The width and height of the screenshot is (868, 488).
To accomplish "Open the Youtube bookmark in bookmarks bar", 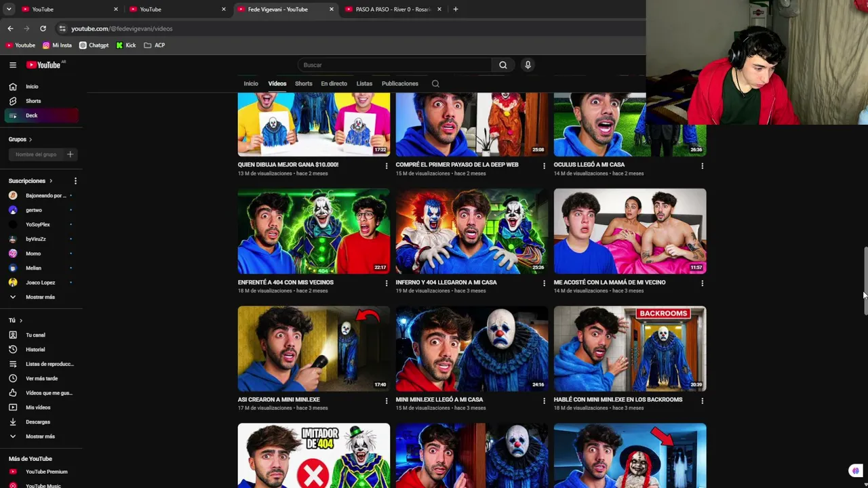I will coord(20,45).
